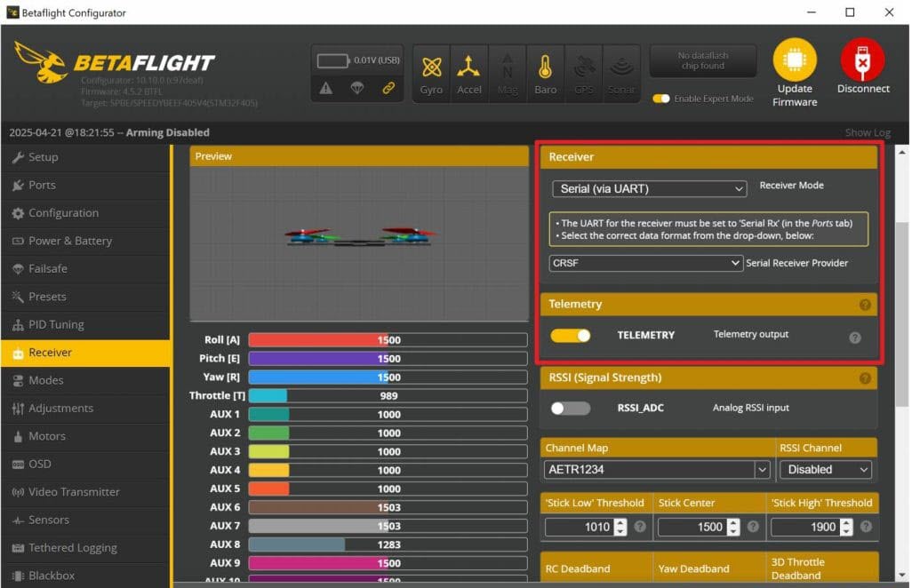912x588 pixels.
Task: Click help icon next to Stick Low Threshold
Action: coord(640,527)
